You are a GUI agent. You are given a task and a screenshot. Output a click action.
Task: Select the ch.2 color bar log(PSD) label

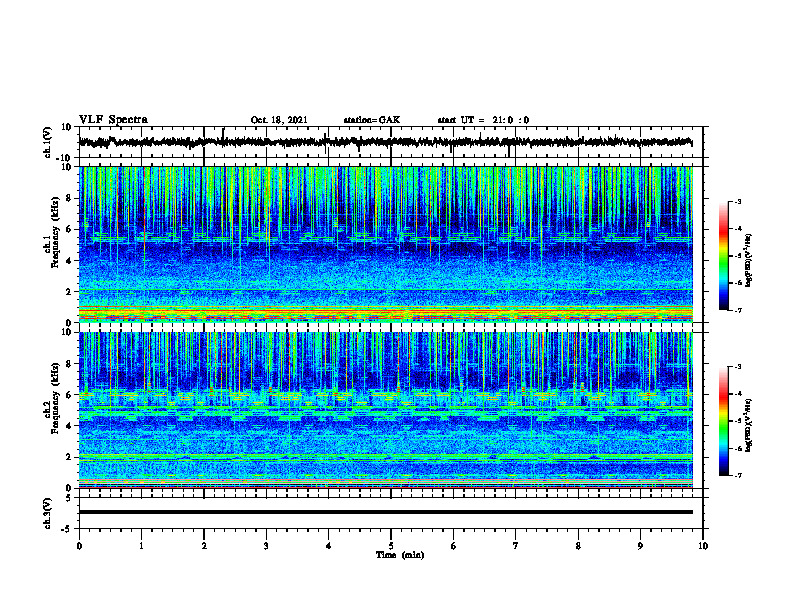749,425
